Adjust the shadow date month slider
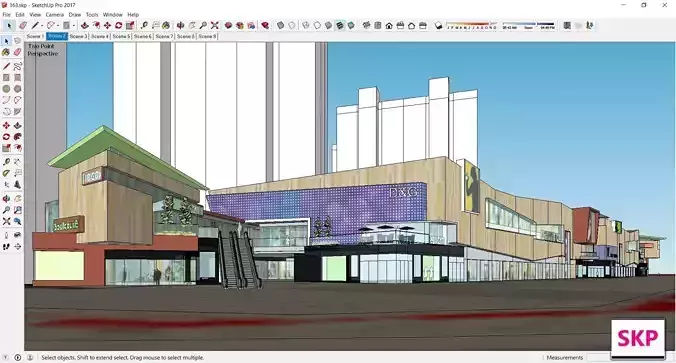The height and width of the screenshot is (363, 676). coord(472,25)
